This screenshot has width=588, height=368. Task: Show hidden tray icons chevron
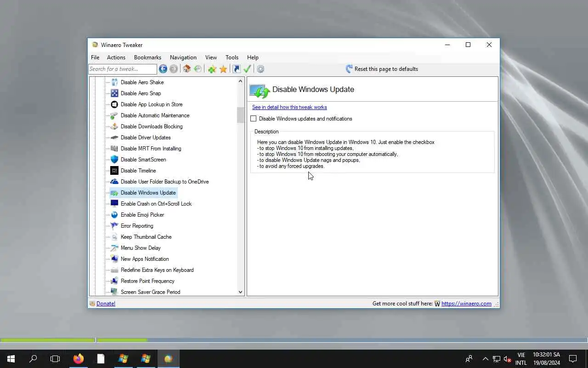coord(485,358)
